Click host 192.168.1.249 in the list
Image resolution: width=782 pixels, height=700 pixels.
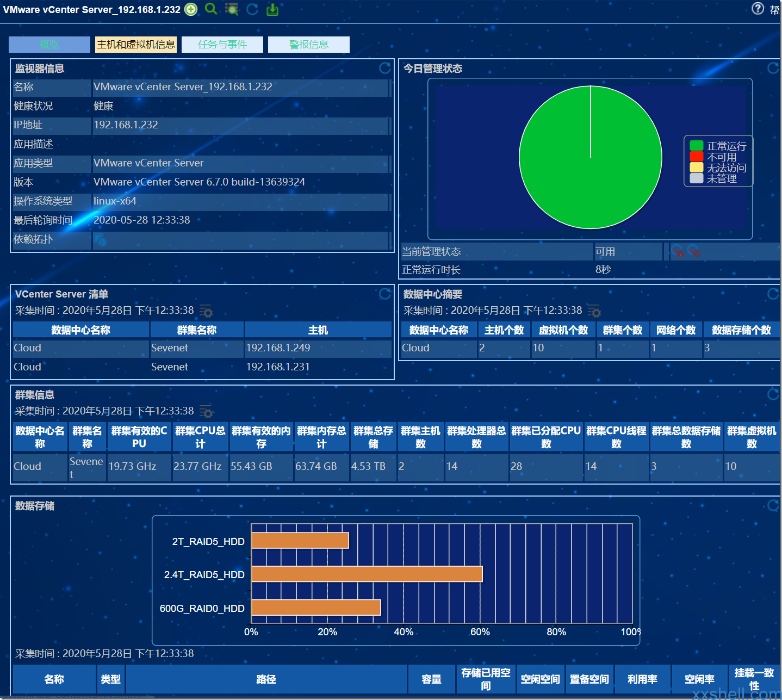(x=278, y=348)
